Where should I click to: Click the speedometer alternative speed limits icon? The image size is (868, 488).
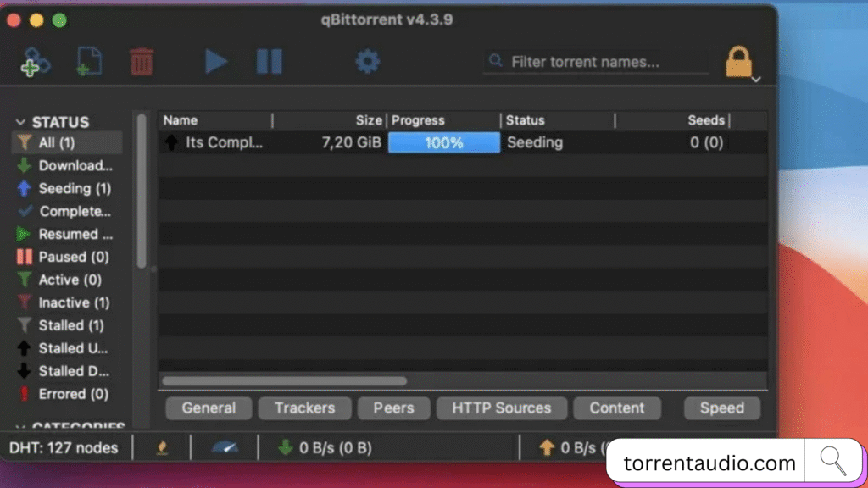[x=225, y=447]
